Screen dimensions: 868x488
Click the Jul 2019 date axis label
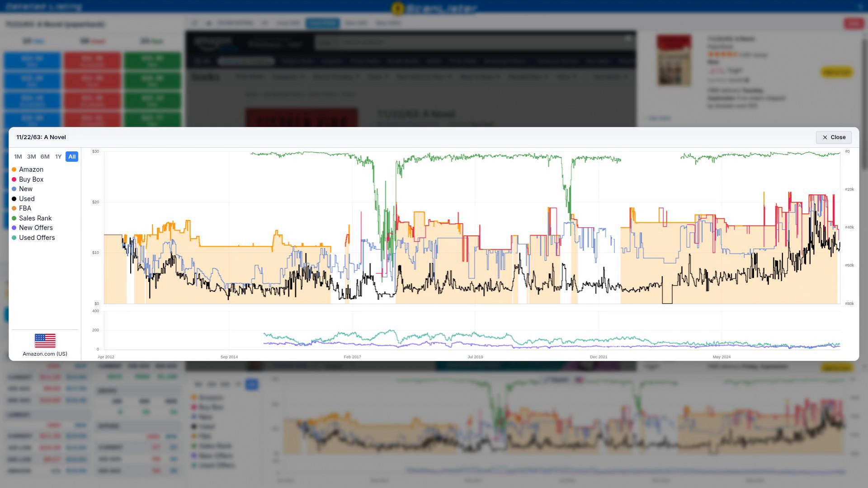tap(475, 357)
